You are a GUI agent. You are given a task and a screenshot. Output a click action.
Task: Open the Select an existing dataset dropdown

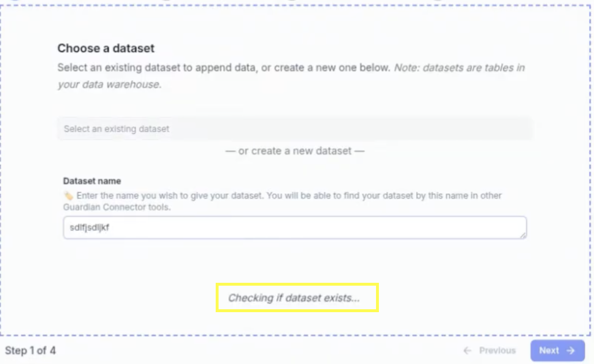pos(295,128)
